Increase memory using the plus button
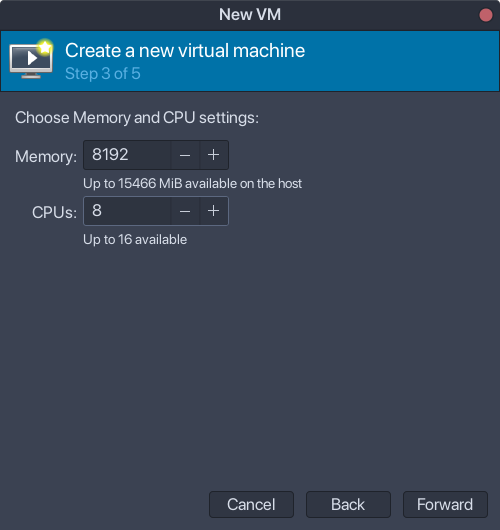 214,155
